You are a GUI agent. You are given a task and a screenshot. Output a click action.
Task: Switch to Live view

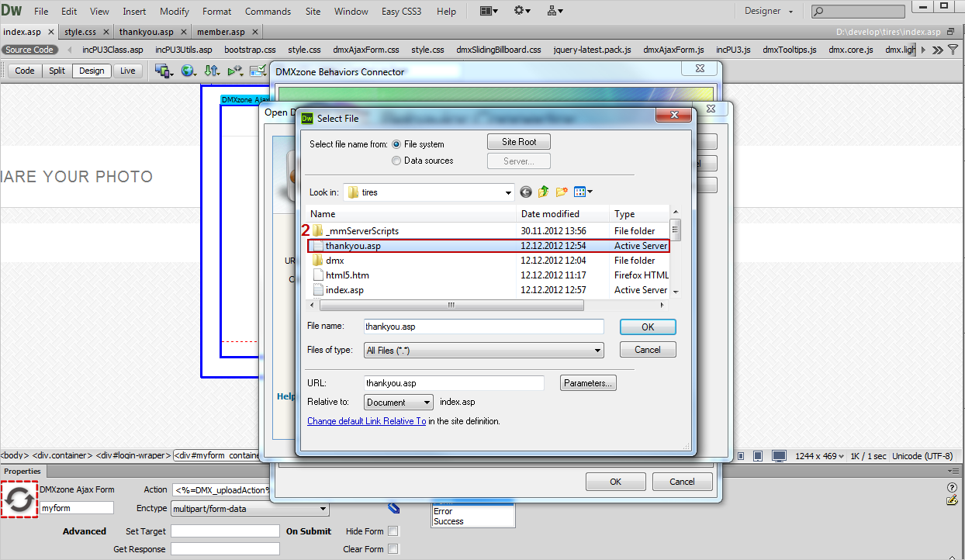tap(128, 71)
